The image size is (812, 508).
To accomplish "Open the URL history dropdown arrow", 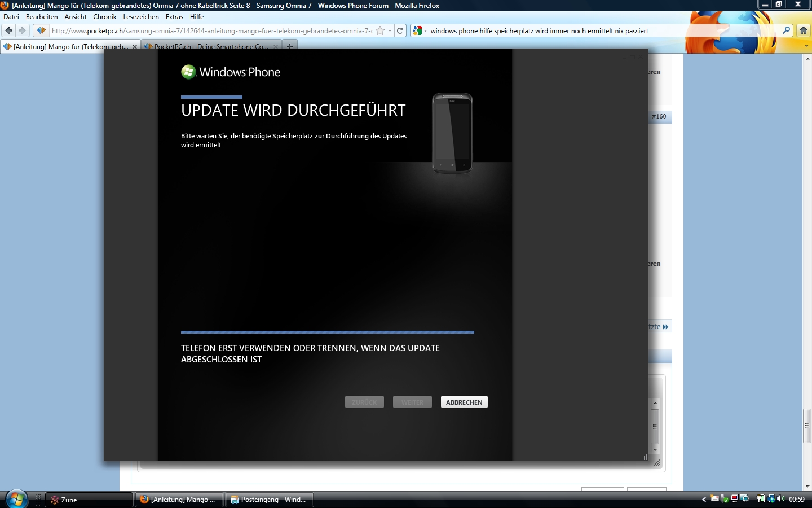I will coord(390,30).
